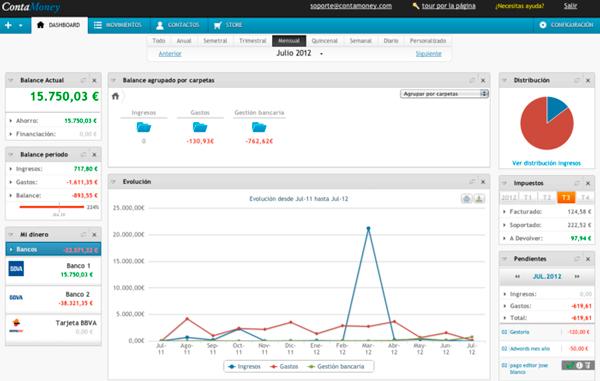
Task: Close the Balance agrupado por carpetas panel
Action: coord(483,81)
